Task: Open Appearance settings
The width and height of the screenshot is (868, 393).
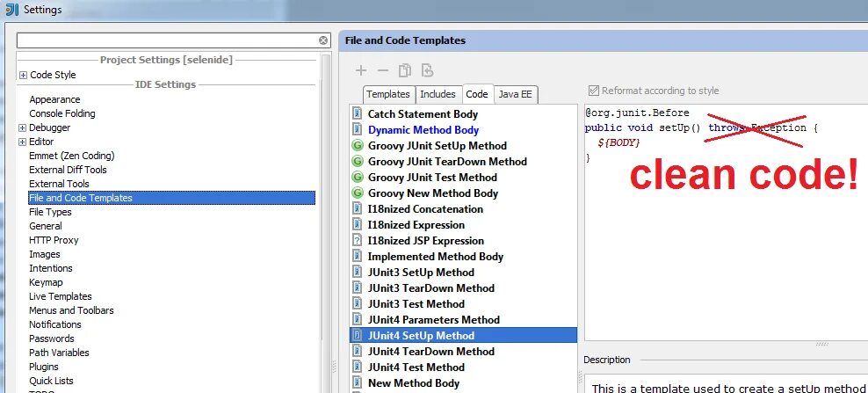Action: click(x=54, y=99)
